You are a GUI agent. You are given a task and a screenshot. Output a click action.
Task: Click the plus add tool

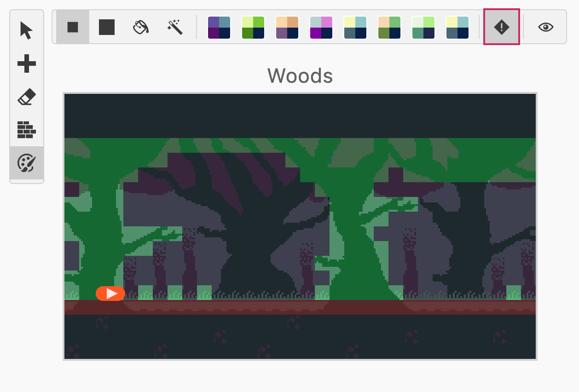[x=27, y=63]
